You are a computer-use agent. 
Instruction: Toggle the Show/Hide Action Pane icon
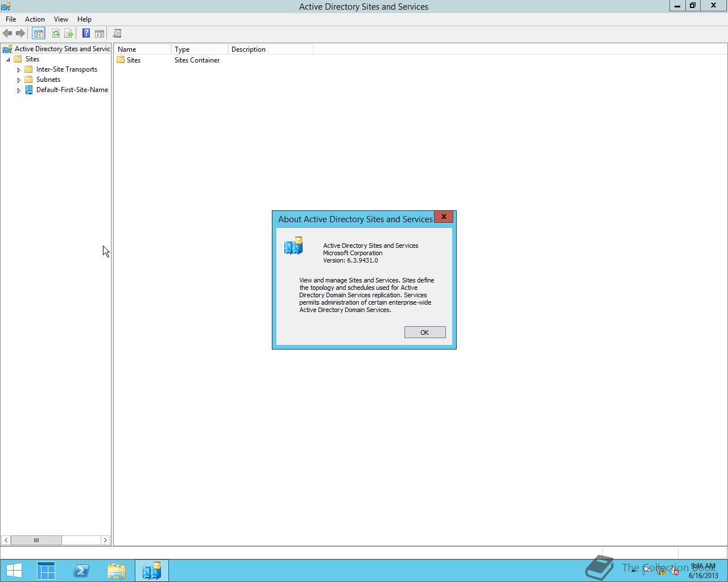[x=100, y=34]
